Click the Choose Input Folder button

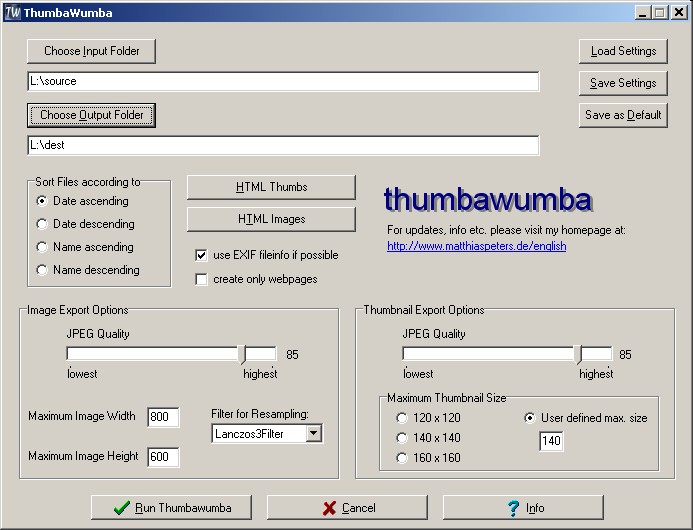coord(91,51)
